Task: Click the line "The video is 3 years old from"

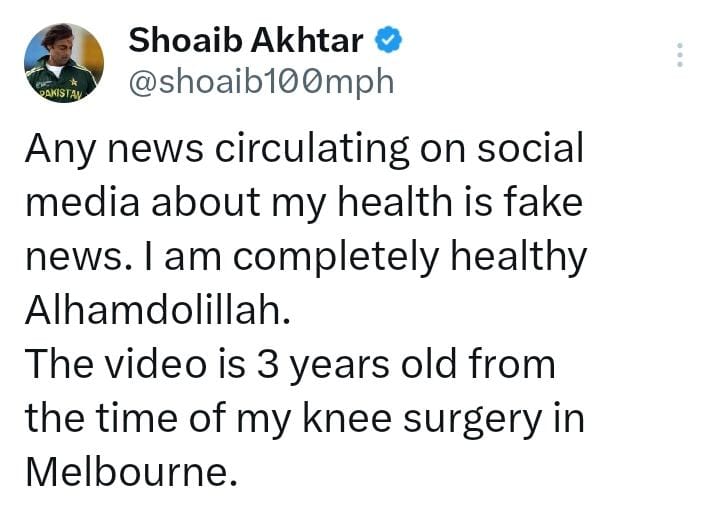Action: [290, 364]
